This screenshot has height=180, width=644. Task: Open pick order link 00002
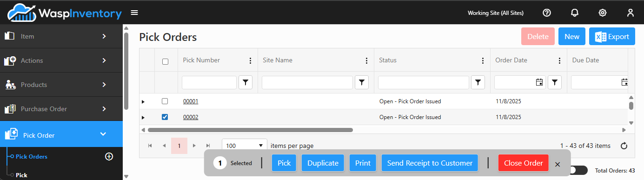coord(191,117)
